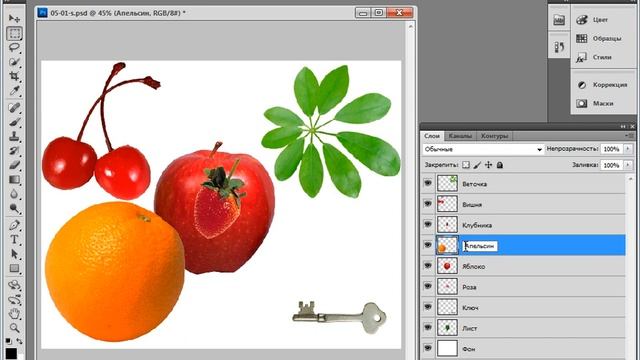The image size is (640, 360).
Task: Click the Заливка 100% value field
Action: pos(612,165)
